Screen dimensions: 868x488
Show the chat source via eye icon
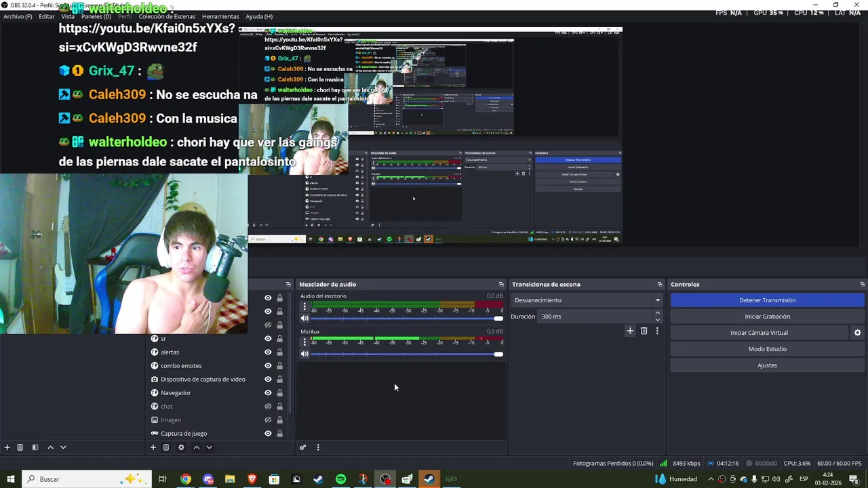click(x=268, y=407)
